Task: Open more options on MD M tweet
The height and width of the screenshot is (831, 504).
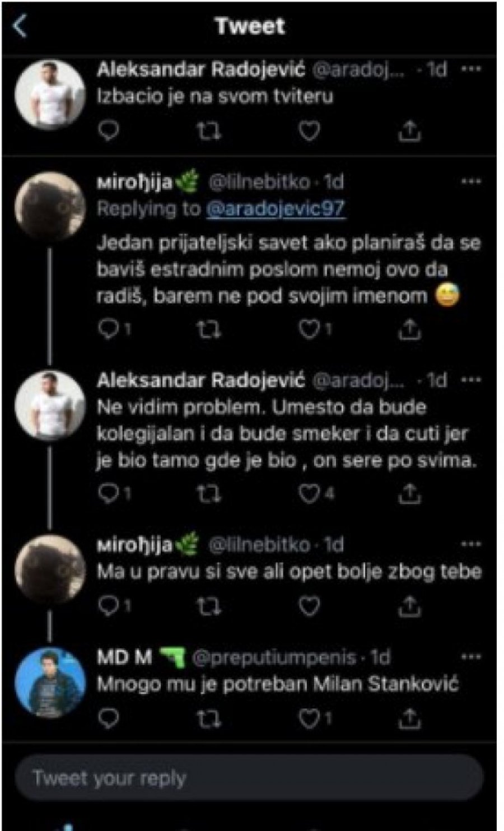Action: (470, 657)
